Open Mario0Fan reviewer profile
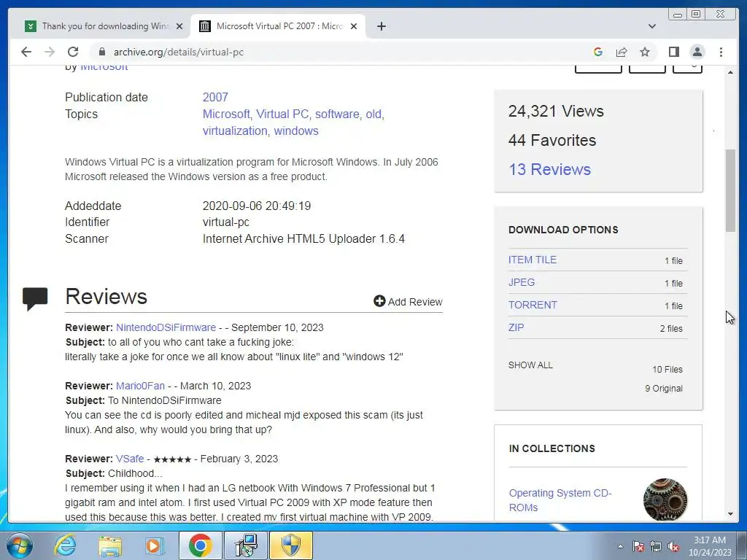 click(140, 386)
